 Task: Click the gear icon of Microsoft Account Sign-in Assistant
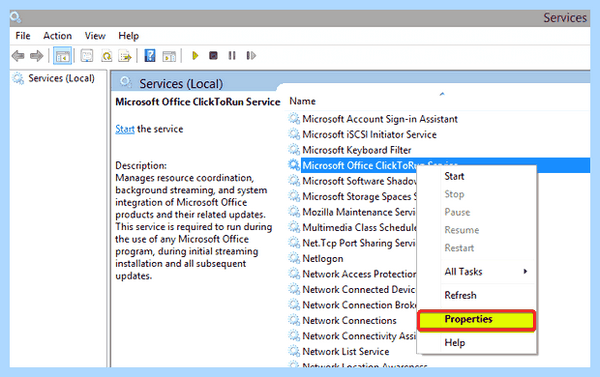294,119
